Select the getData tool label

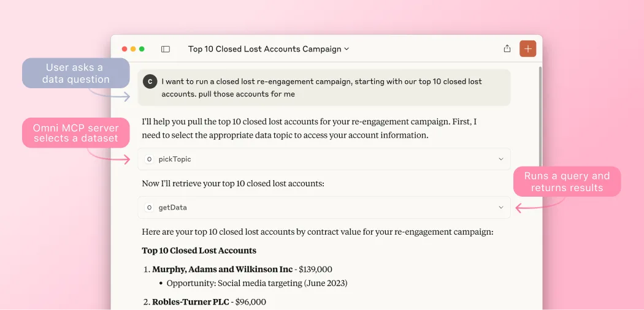click(x=172, y=208)
